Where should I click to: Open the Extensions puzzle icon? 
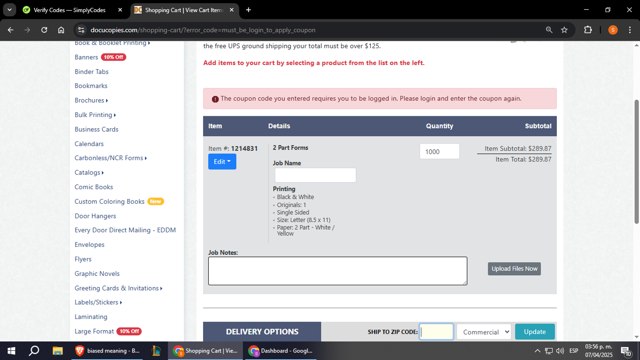588,30
